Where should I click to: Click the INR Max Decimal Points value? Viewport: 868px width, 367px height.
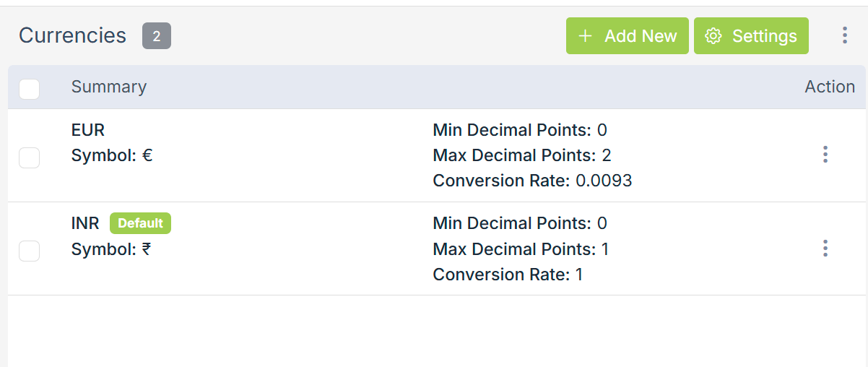click(605, 249)
